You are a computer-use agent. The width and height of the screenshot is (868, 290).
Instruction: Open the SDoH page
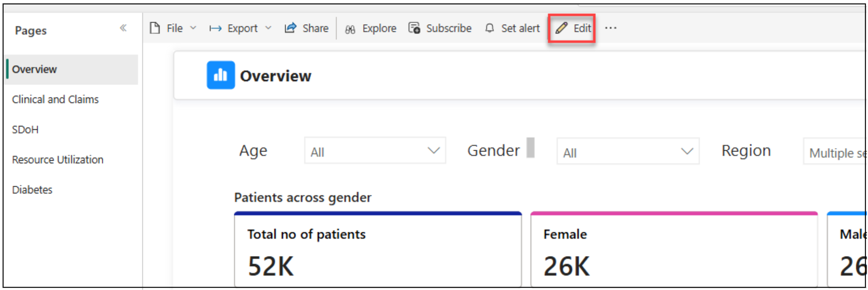click(25, 130)
